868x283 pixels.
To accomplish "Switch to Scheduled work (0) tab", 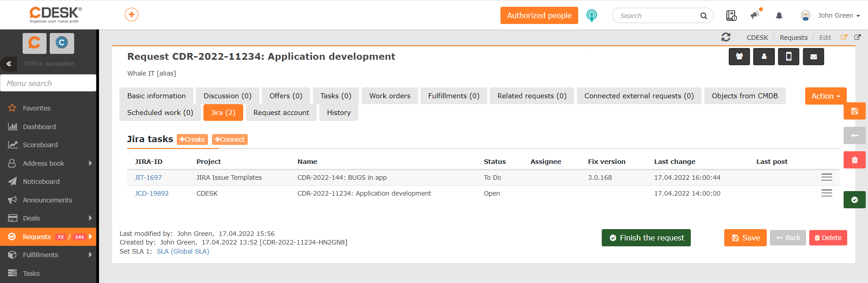I will [x=160, y=113].
